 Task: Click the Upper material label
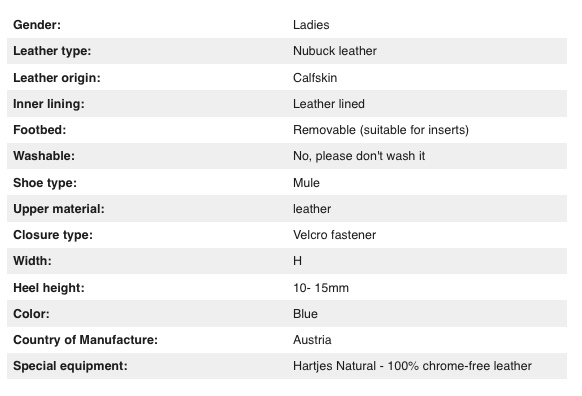59,209
